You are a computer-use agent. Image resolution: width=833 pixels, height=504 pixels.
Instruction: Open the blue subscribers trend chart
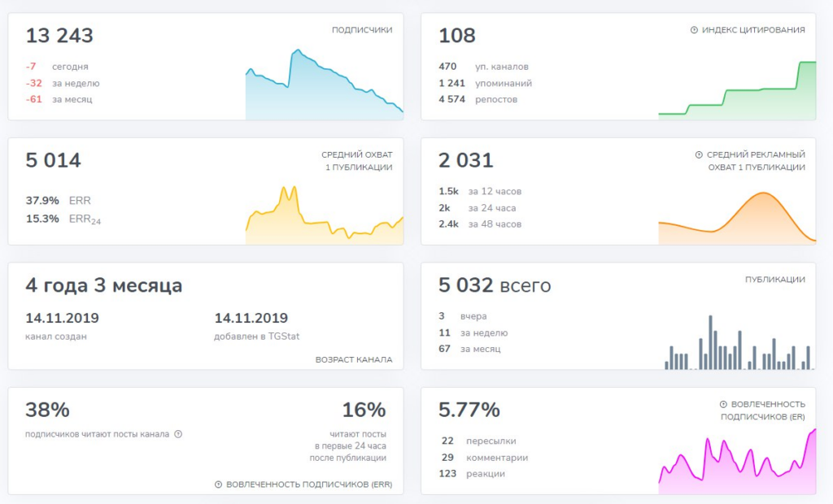324,85
